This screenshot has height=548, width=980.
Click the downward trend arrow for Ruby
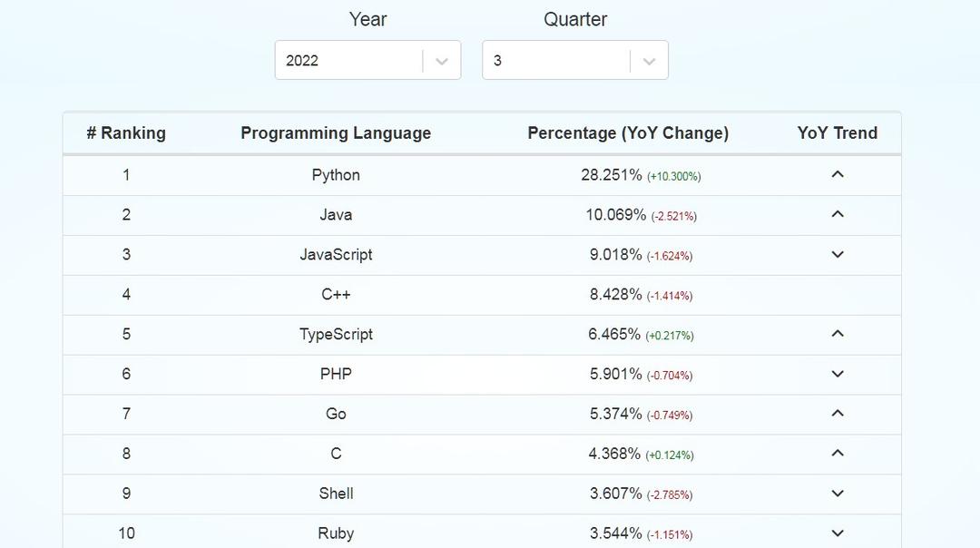pyautogui.click(x=838, y=533)
